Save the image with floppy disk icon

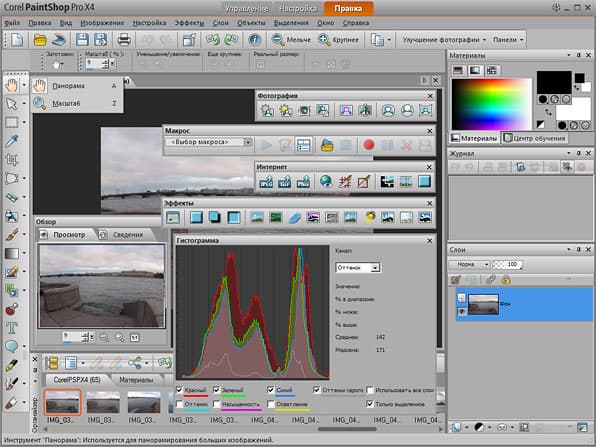(82, 40)
